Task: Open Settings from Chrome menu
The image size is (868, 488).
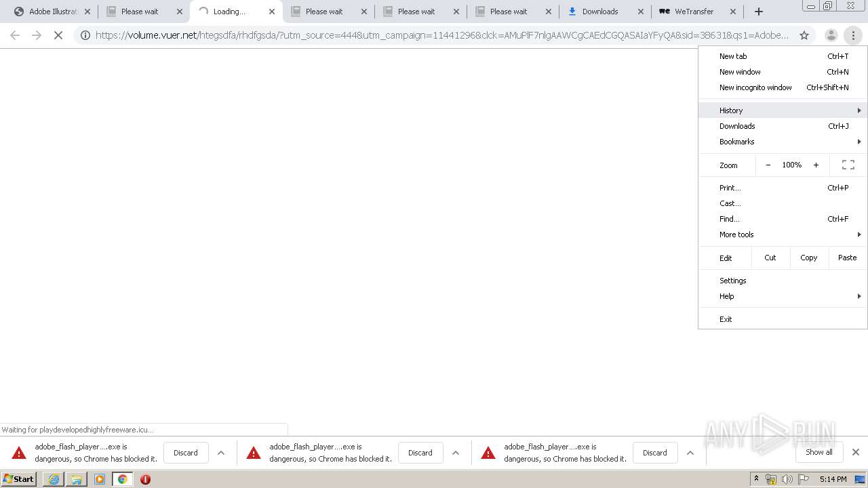Action: 783,281
